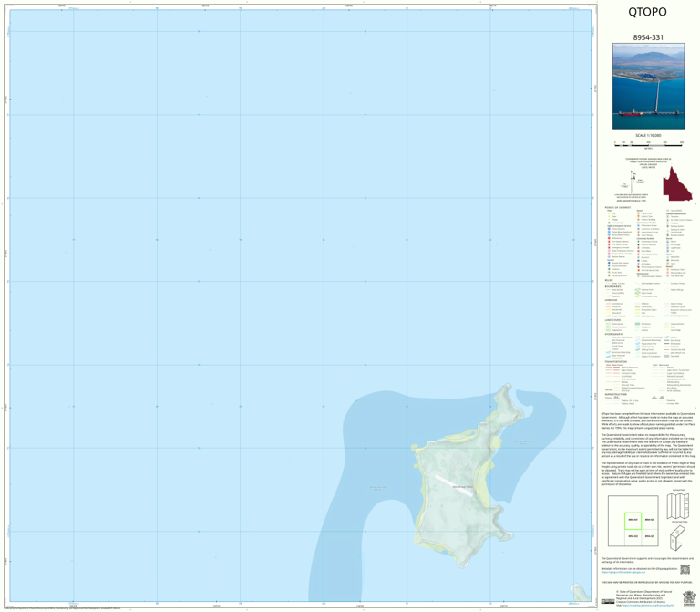Screen dimensions: 700x612
Task: Click the green-highlighted 8954-331 index cell
Action: pyautogui.click(x=633, y=521)
